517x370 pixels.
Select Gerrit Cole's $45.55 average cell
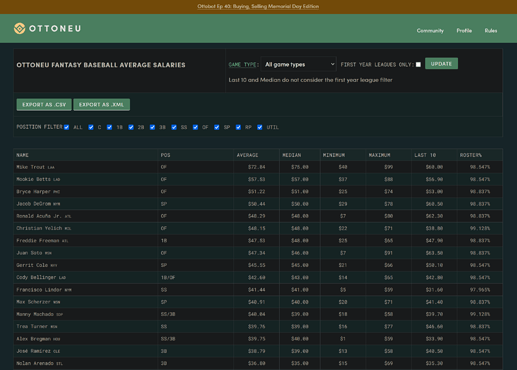[256, 265]
